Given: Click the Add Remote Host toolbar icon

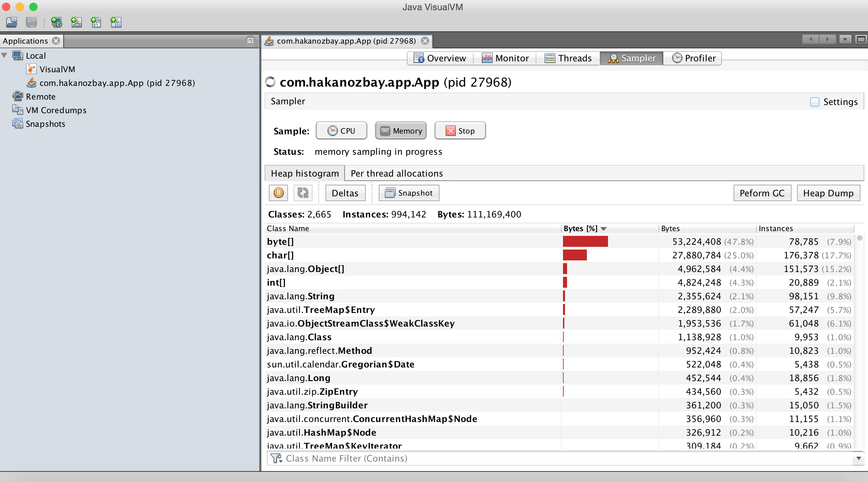Looking at the screenshot, I should (x=56, y=22).
